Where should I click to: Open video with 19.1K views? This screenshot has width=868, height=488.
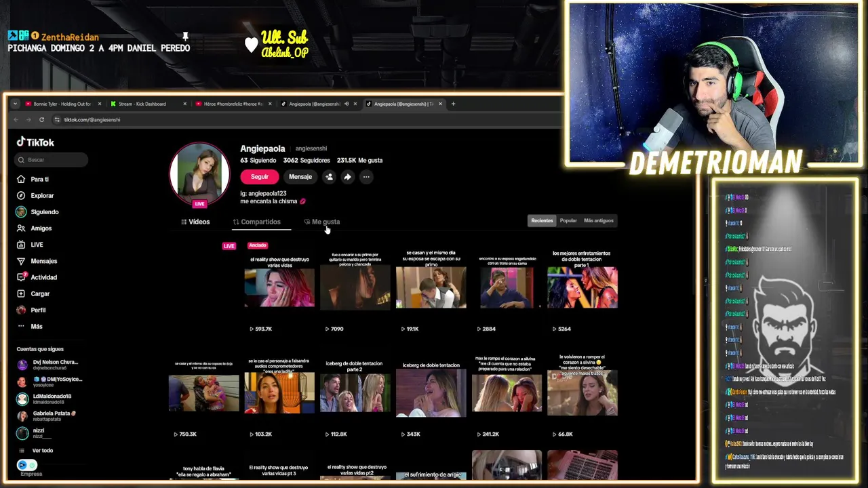click(431, 288)
